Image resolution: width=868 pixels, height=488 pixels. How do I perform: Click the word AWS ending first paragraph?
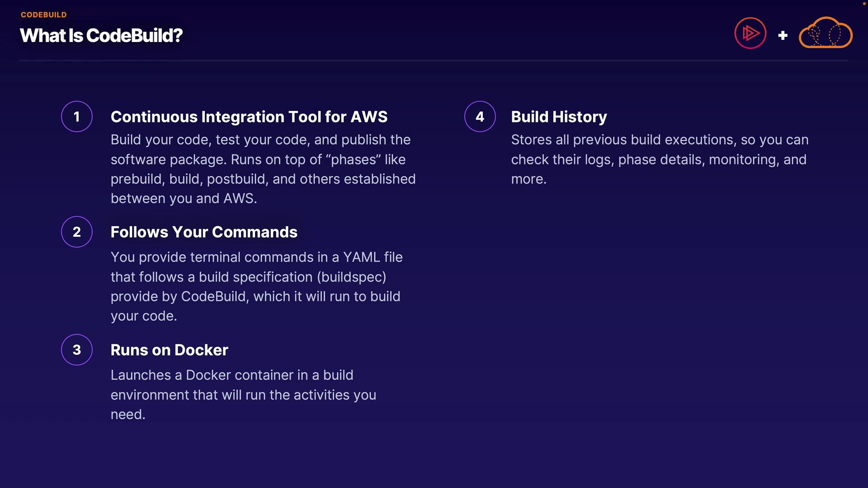pos(239,198)
